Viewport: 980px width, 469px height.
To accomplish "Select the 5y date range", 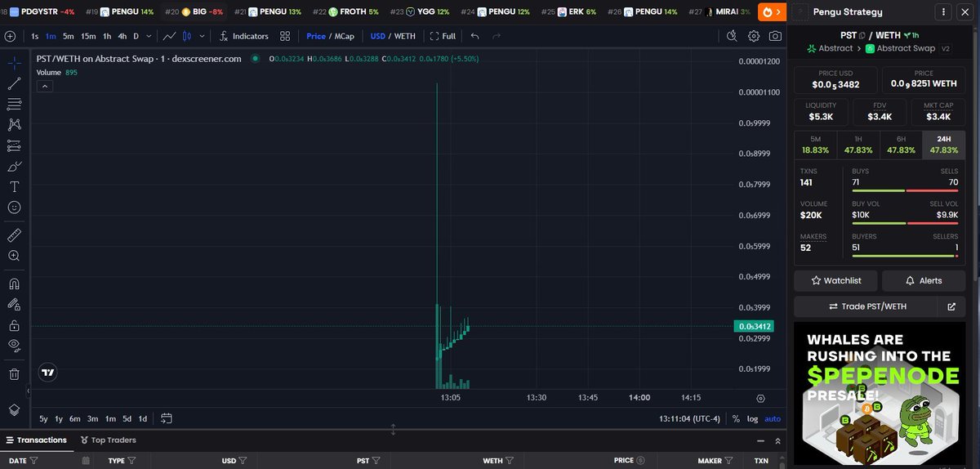I will [x=44, y=419].
